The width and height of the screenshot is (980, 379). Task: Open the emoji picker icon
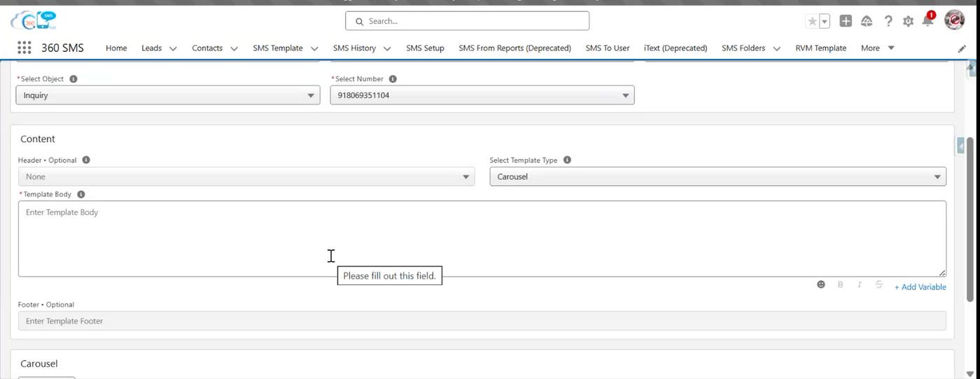coord(821,284)
